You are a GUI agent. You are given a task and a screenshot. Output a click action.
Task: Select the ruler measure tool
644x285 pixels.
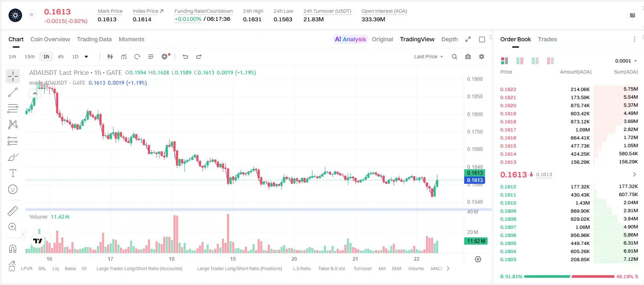13,211
